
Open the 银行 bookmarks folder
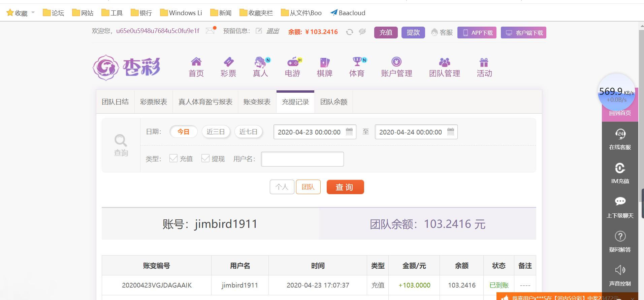point(141,13)
